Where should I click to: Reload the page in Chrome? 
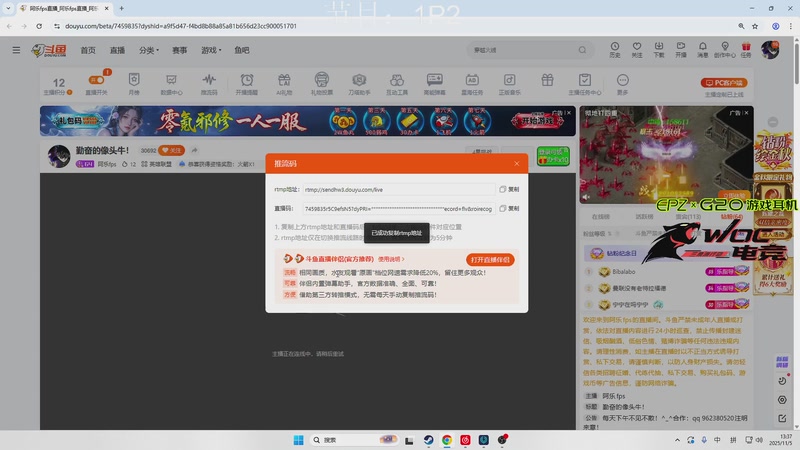(39, 26)
